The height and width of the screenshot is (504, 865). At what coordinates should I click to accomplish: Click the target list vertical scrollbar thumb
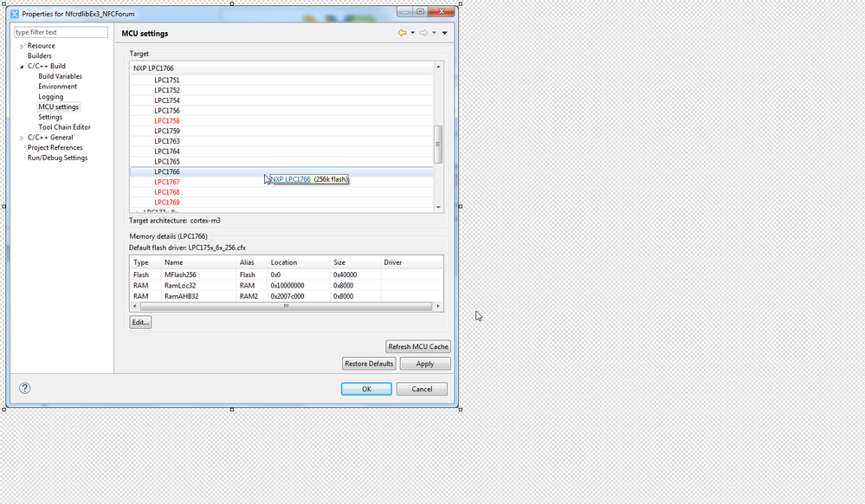[x=438, y=145]
